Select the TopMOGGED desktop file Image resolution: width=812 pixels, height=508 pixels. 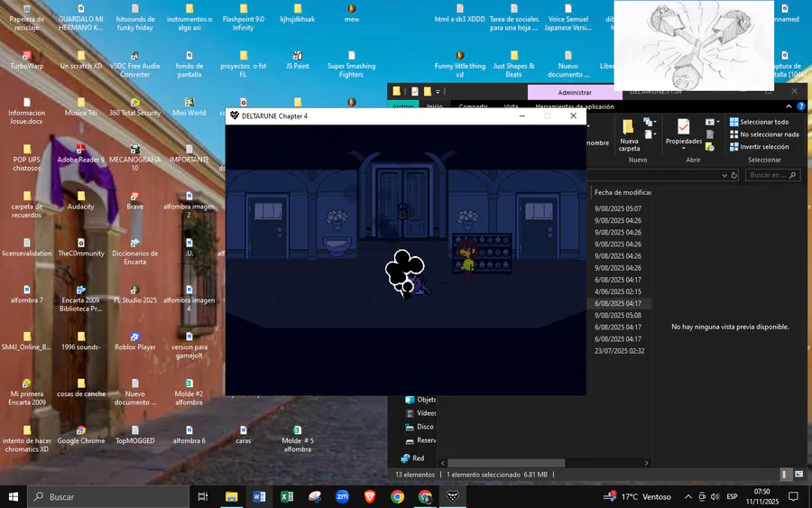(x=134, y=435)
